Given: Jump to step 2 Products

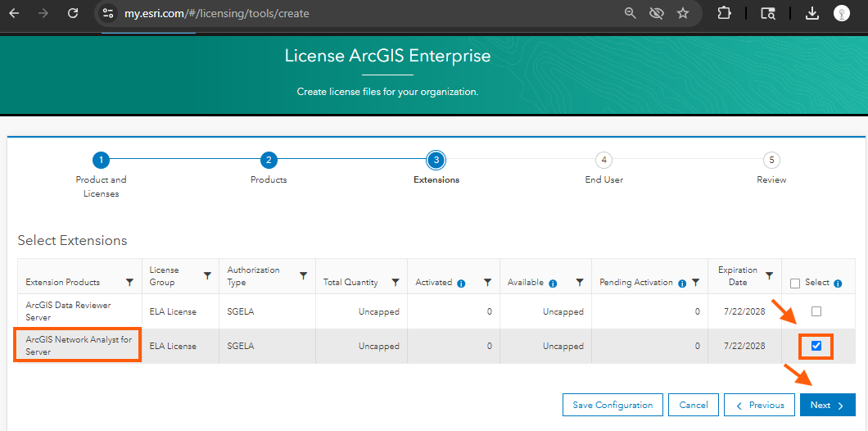Looking at the screenshot, I should (x=269, y=160).
